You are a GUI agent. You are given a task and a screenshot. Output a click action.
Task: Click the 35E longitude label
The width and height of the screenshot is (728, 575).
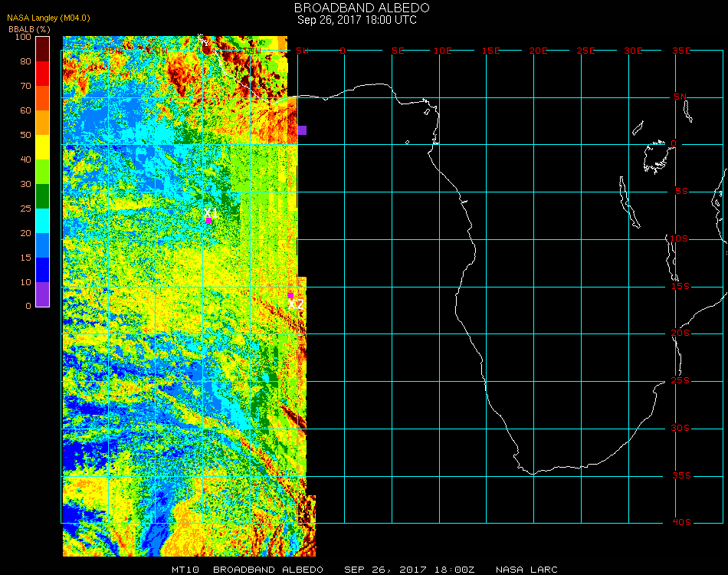pyautogui.click(x=681, y=51)
